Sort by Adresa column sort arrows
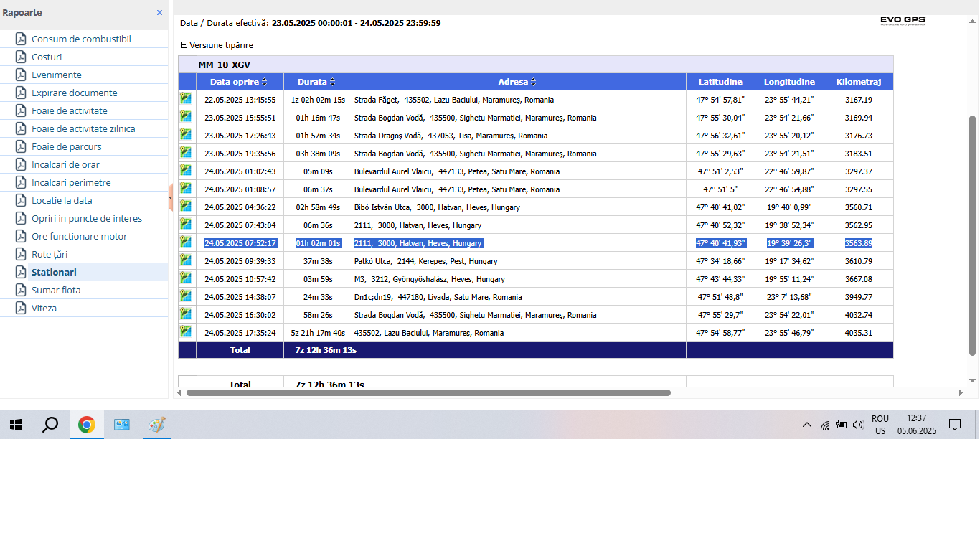The width and height of the screenshot is (980, 551). pos(534,82)
